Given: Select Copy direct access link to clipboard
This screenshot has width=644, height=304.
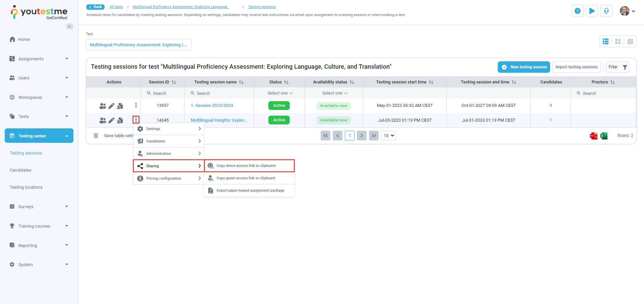Looking at the screenshot, I should 246,166.
